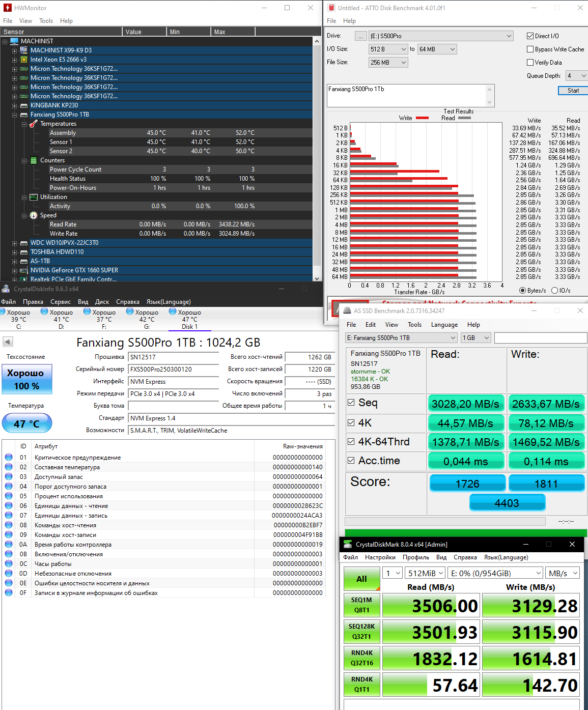
Task: Toggle the 4K test checkbox in AS SSD
Action: 351,422
